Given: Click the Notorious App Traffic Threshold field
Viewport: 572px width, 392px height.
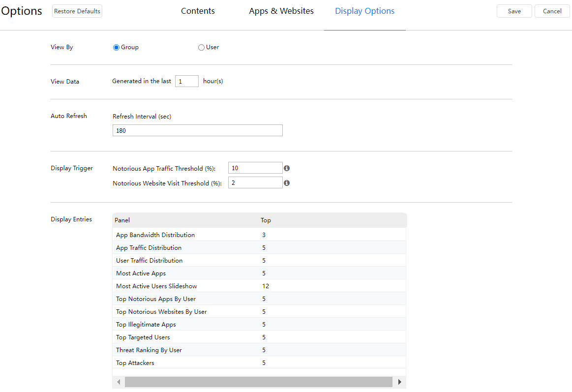Looking at the screenshot, I should pyautogui.click(x=255, y=168).
